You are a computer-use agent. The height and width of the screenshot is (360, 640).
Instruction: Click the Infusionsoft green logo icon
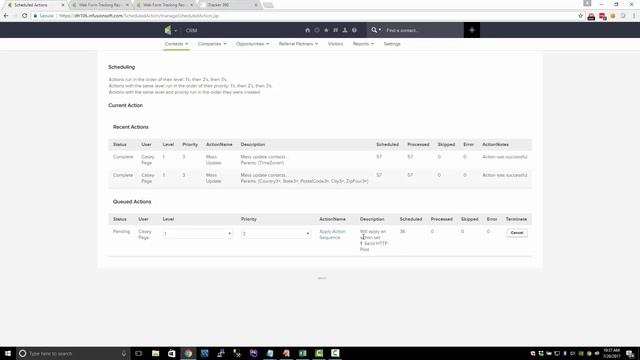[168, 30]
